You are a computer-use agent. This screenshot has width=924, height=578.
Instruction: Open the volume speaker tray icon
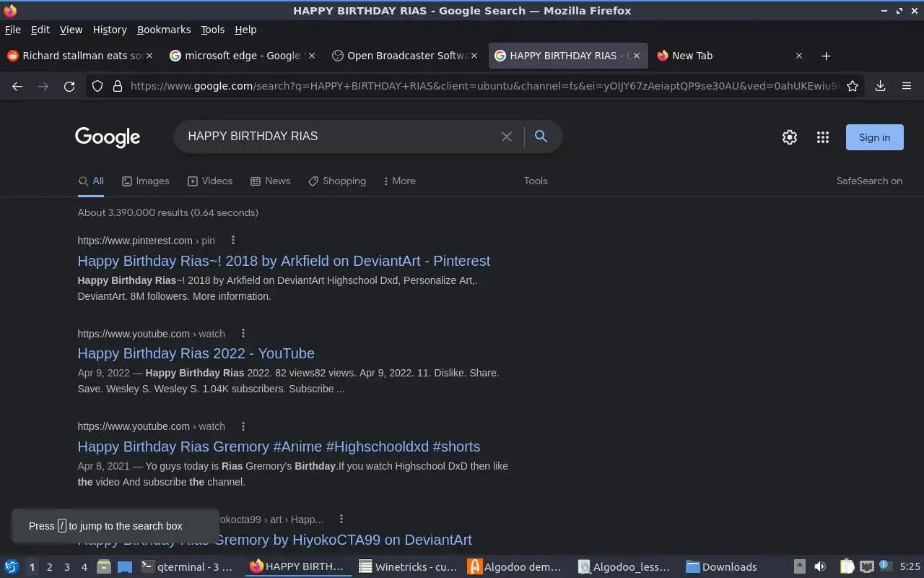point(820,566)
